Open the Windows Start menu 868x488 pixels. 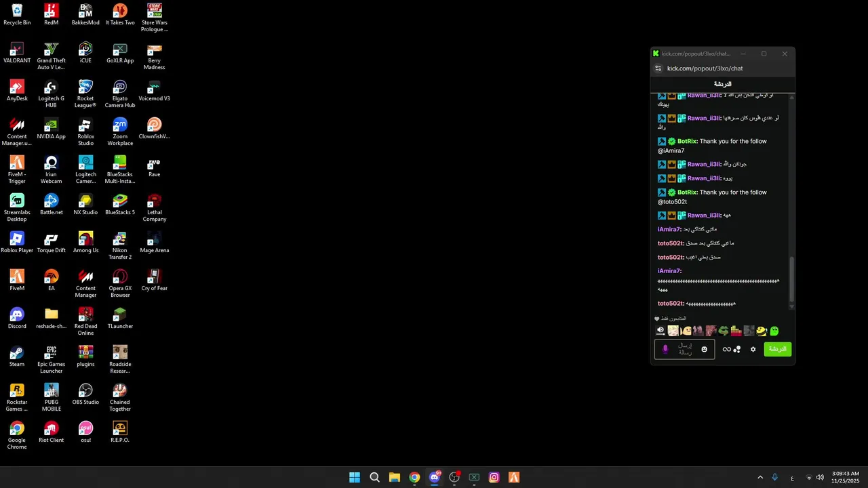pyautogui.click(x=355, y=477)
